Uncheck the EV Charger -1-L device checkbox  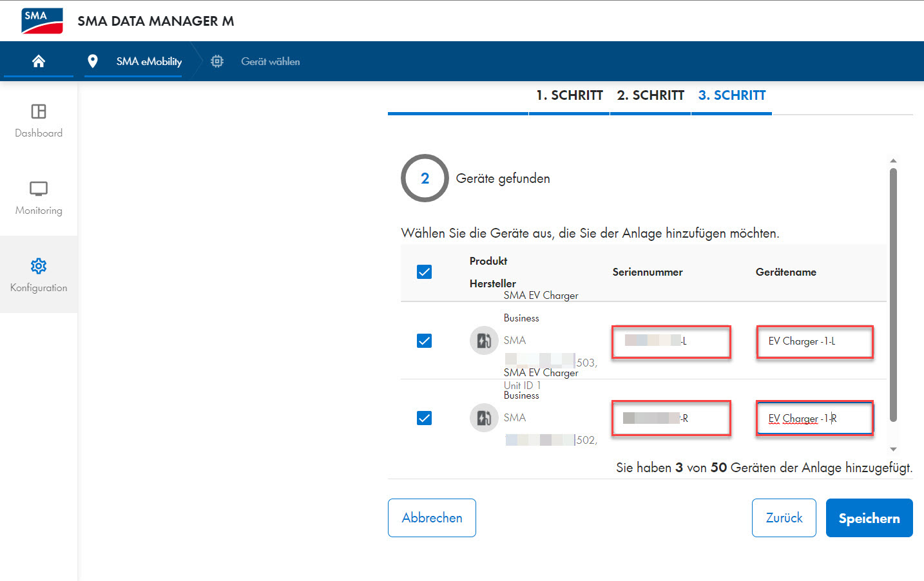(x=424, y=341)
